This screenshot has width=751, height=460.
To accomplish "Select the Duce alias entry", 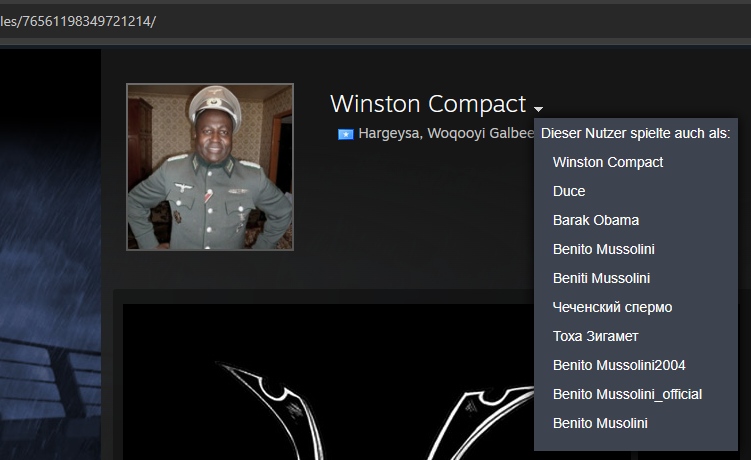I will [569, 191].
